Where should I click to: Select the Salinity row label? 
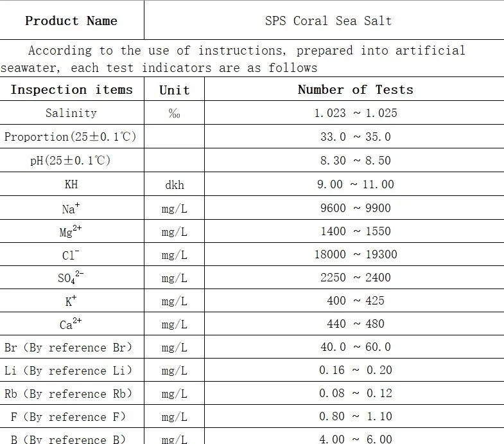click(x=71, y=113)
